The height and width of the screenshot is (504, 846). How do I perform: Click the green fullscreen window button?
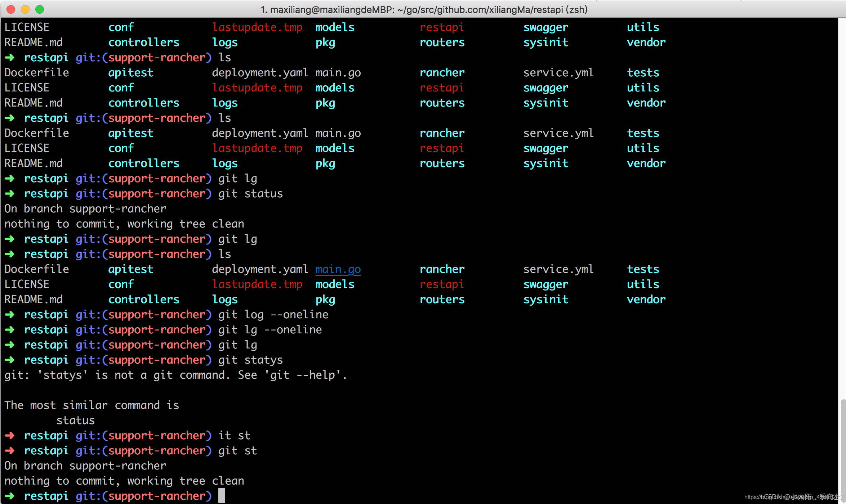click(40, 9)
